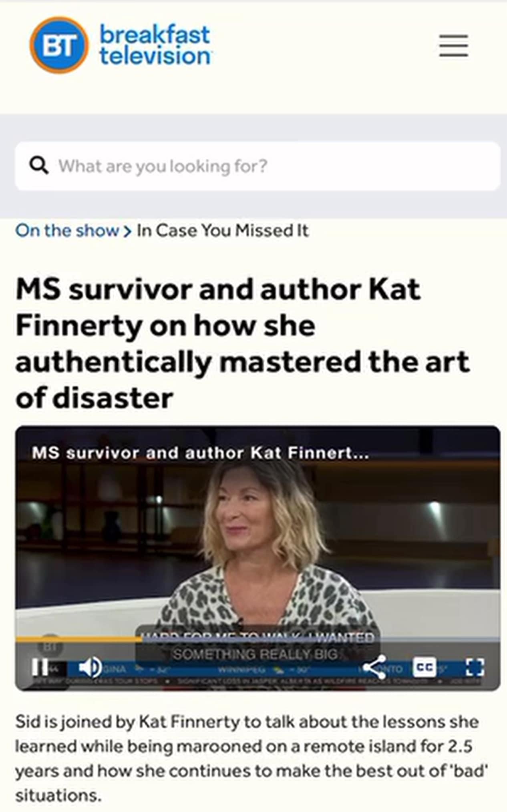Click the caption text 'SOMETHING REALLY BIG'
507x812 pixels.
(x=255, y=654)
